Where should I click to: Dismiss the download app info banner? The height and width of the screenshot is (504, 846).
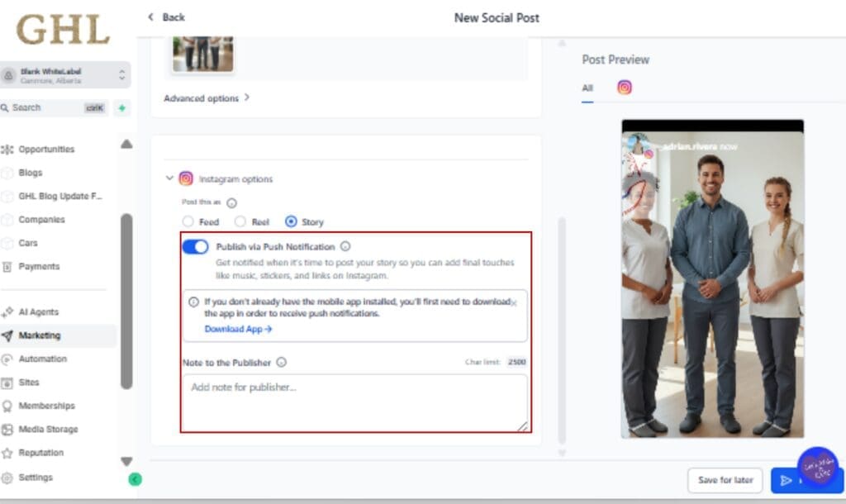(x=513, y=303)
